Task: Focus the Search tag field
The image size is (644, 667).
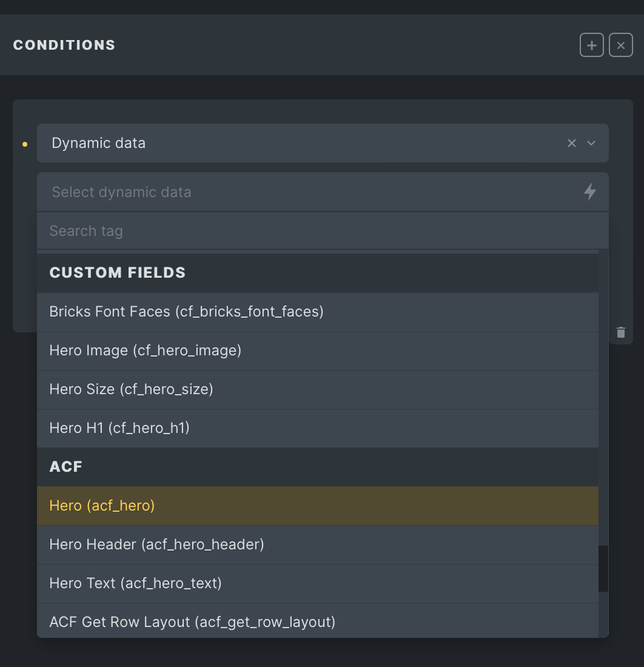Action: point(323,231)
